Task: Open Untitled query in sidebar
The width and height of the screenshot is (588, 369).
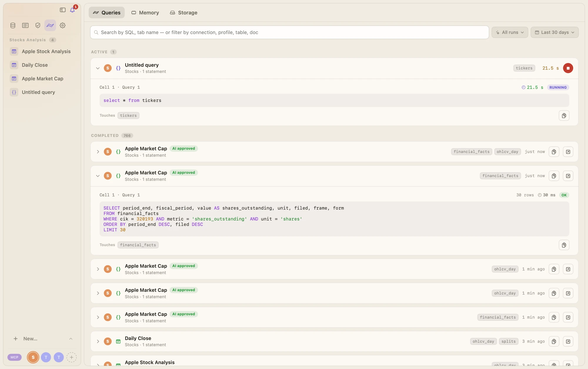Action: click(x=42, y=92)
